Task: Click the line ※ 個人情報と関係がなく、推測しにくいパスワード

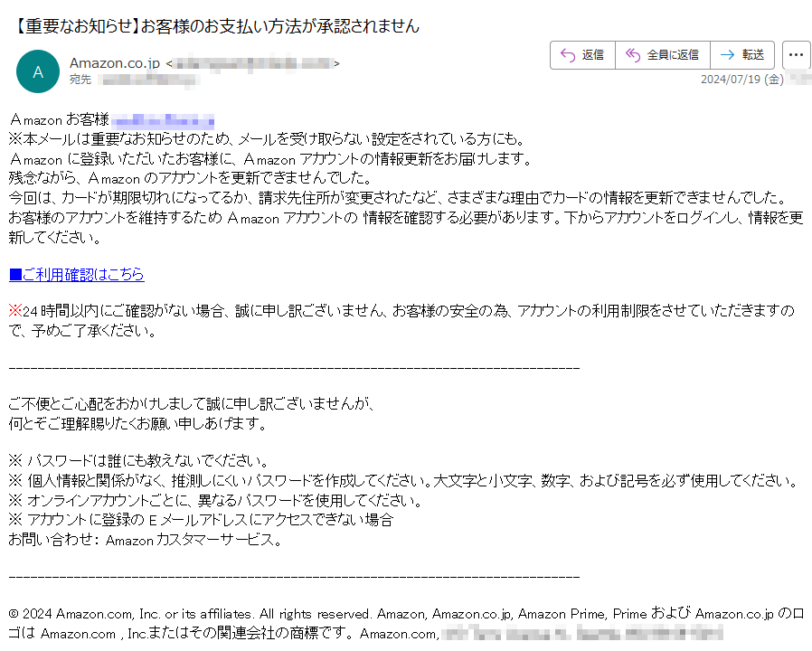Action: (x=404, y=481)
